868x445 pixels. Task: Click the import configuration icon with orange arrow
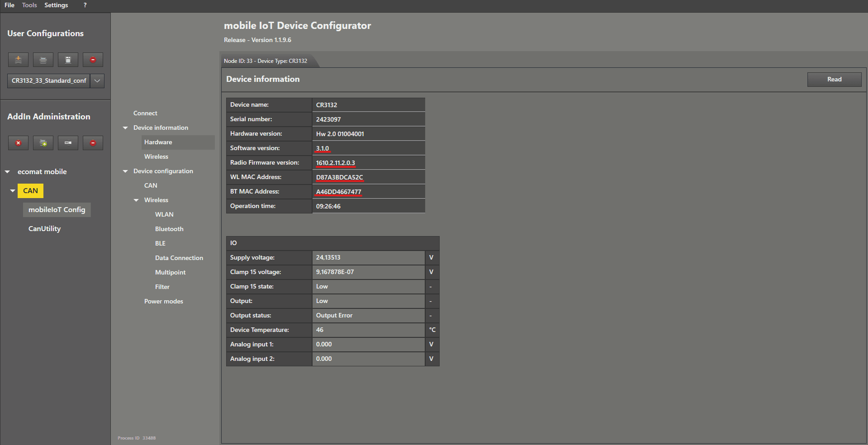tap(18, 60)
